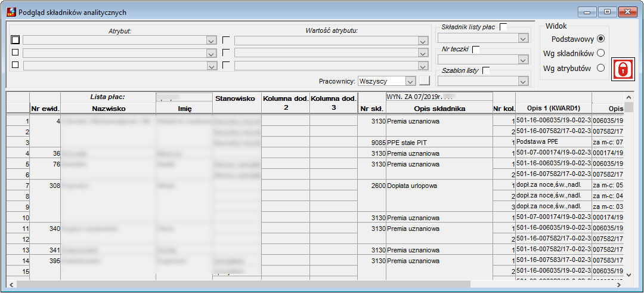Image resolution: width=644 pixels, height=293 pixels.
Task: Check the Szablon listy checkbox
Action: coord(486,70)
